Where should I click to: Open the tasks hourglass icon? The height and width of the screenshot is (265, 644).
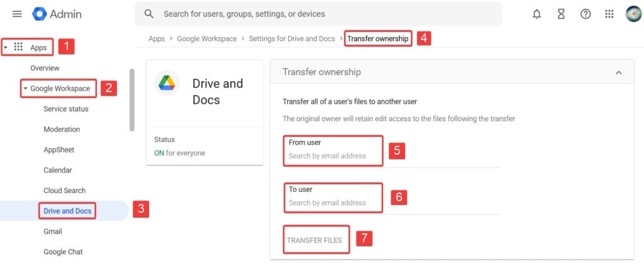tap(561, 14)
